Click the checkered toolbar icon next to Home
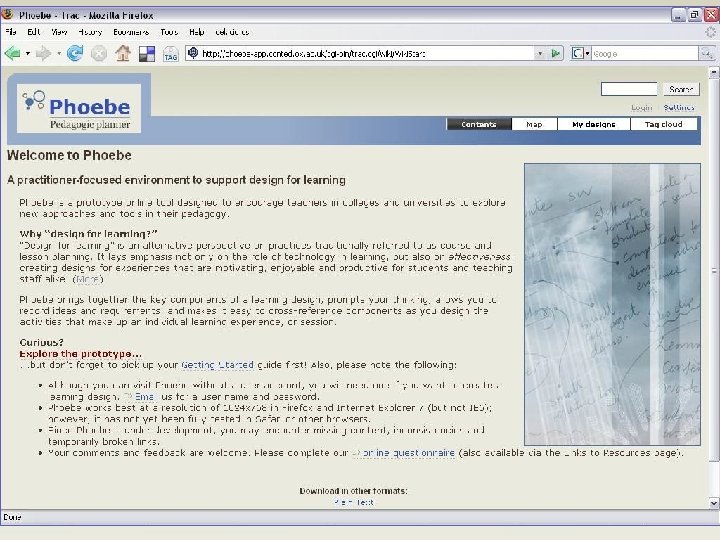 point(147,54)
